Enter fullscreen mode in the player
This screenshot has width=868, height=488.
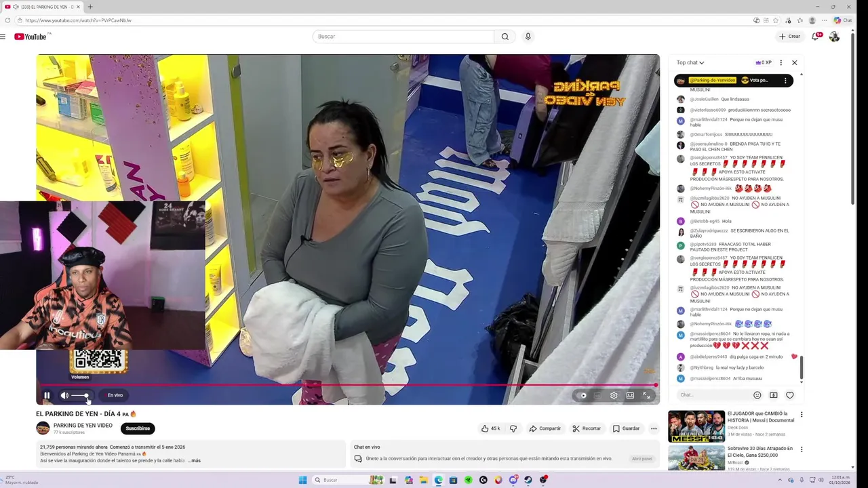coord(646,395)
